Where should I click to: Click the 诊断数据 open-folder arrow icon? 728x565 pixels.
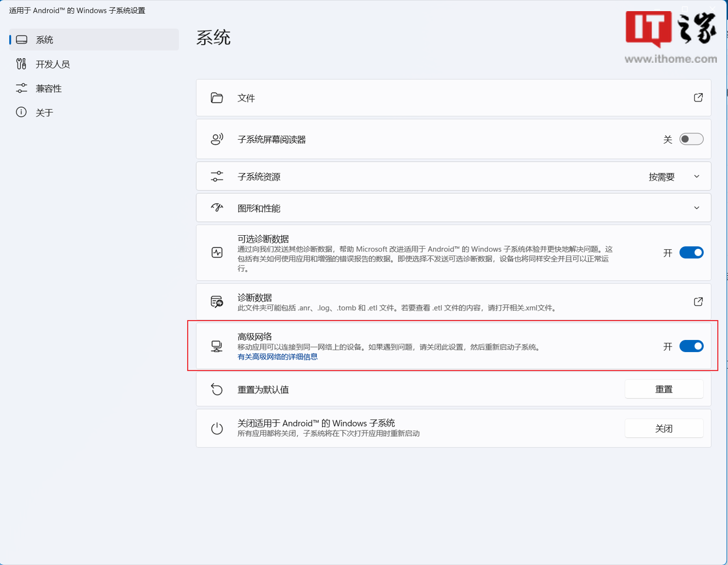698,301
